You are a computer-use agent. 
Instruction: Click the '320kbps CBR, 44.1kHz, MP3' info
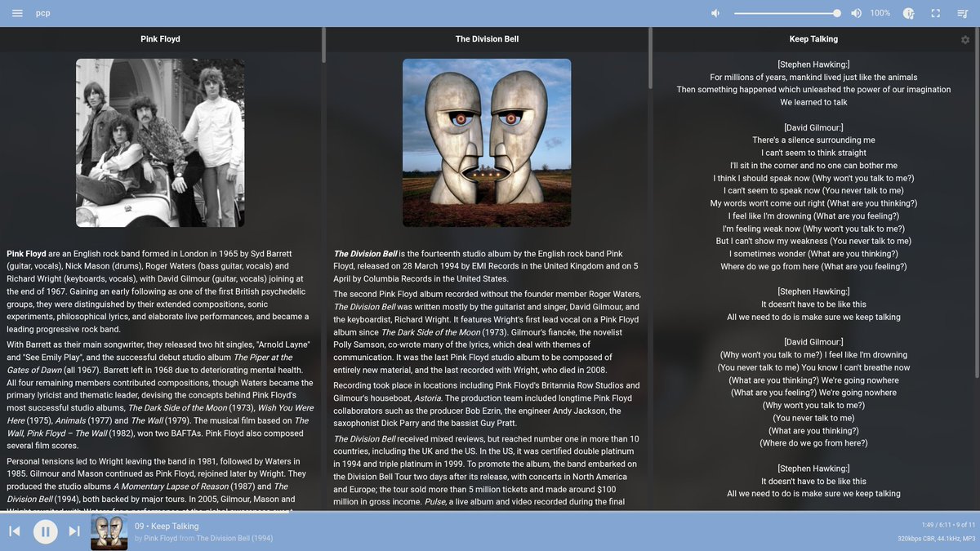pyautogui.click(x=936, y=539)
